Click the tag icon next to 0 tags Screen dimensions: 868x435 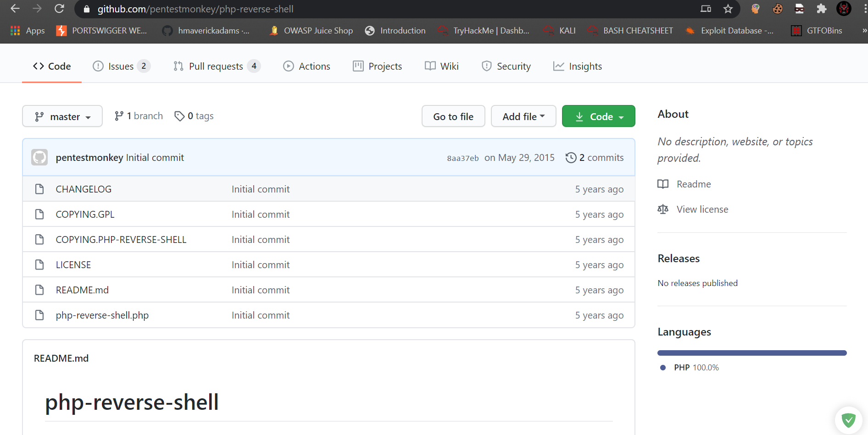point(179,116)
